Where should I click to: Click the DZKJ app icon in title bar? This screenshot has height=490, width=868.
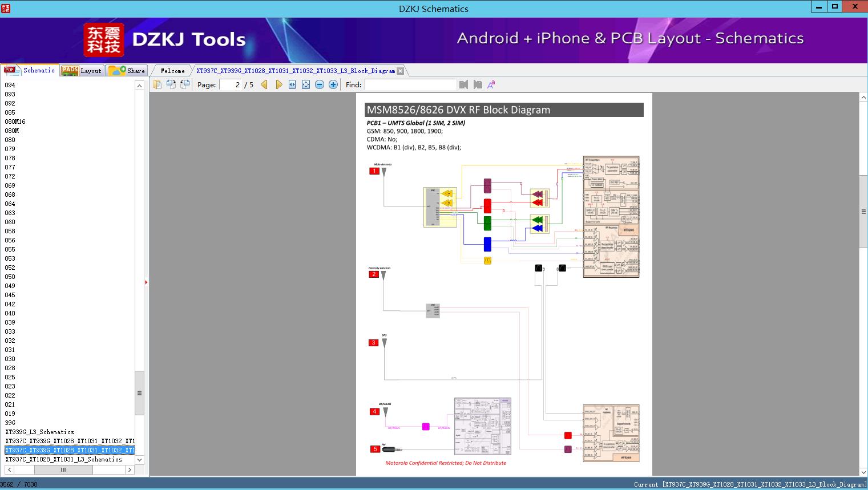(x=5, y=9)
